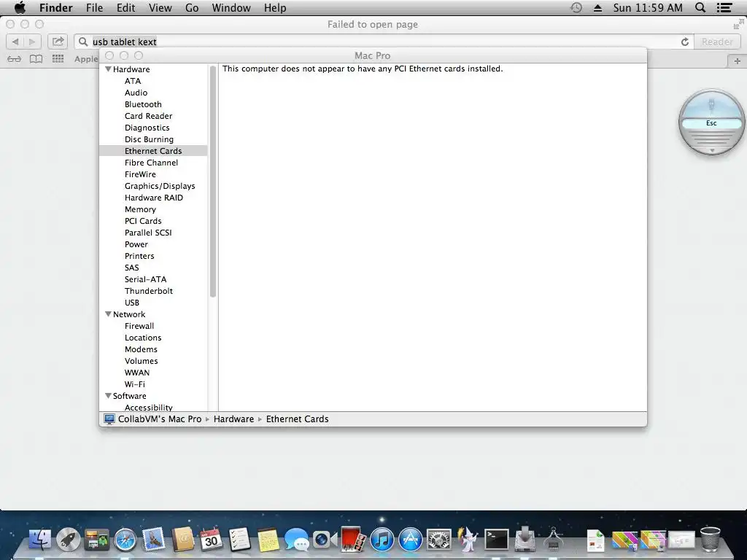
Task: Go forward in Safari window
Action: pyautogui.click(x=32, y=42)
